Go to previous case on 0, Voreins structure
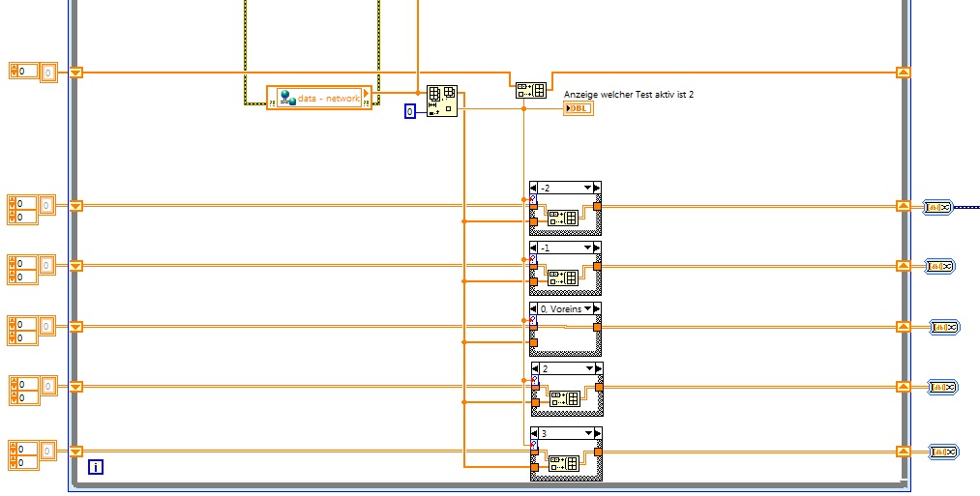Screen dimensions: 980x496 click(534, 308)
